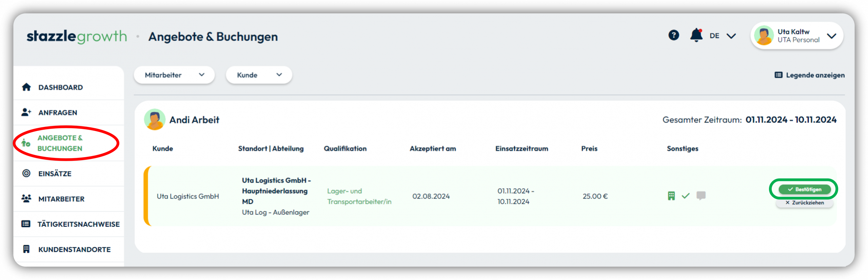Click the Kunde column header
Screen dimensions: 868x280
tap(163, 148)
